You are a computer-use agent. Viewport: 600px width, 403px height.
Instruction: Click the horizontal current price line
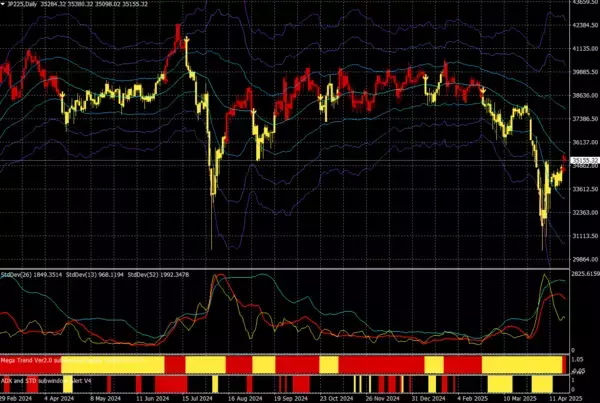[300, 160]
